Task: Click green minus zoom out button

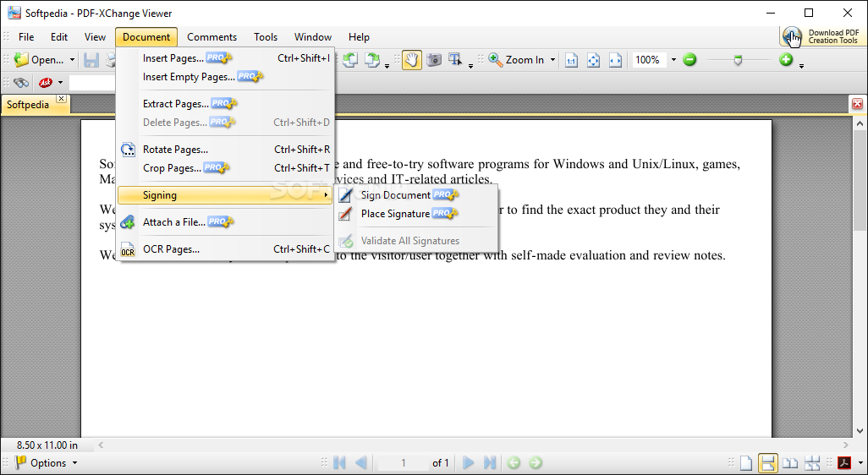Action: (x=689, y=59)
